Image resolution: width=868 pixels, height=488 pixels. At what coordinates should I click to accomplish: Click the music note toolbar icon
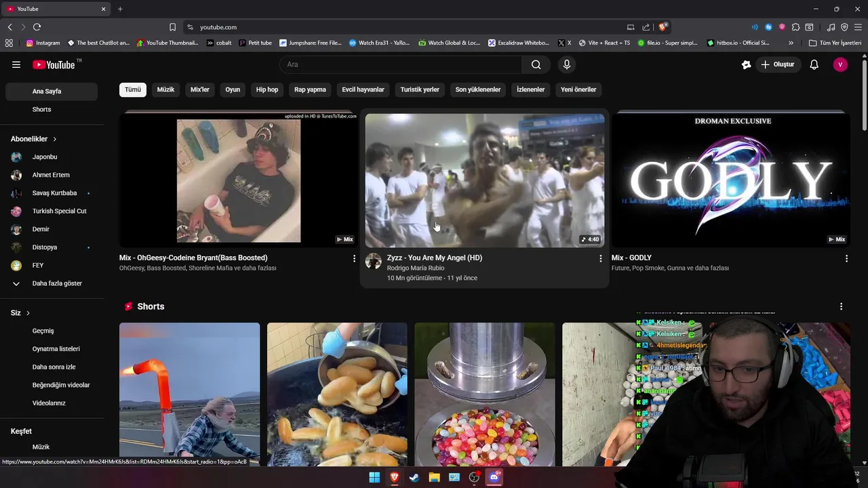coord(831,27)
